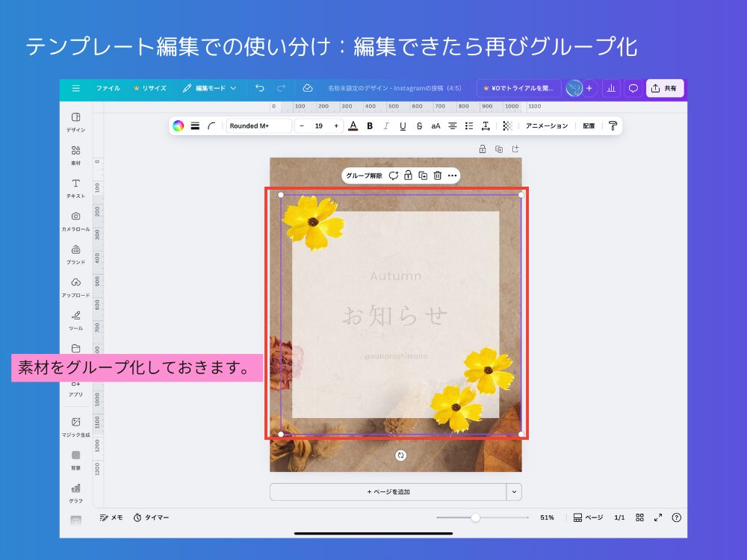
Task: Toggle bold formatting on the text
Action: coord(370,125)
